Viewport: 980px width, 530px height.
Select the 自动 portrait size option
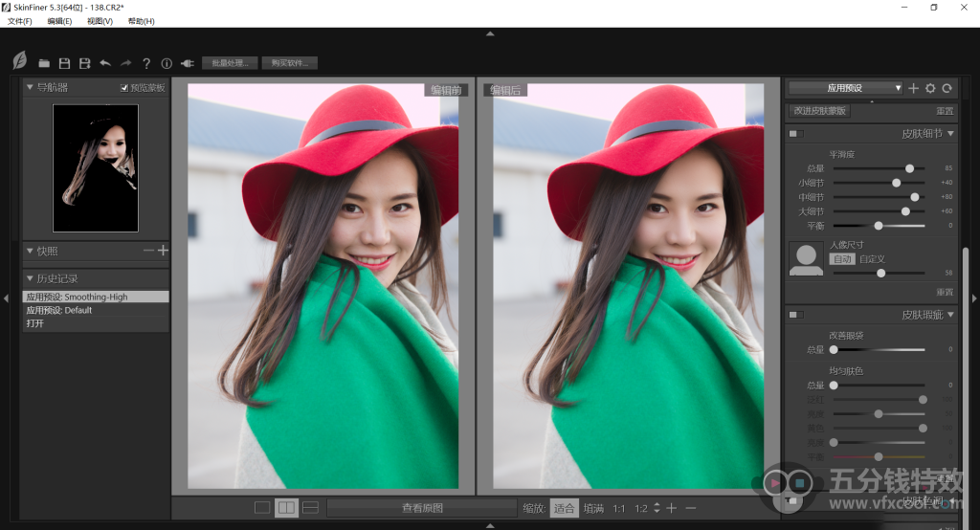(x=842, y=258)
